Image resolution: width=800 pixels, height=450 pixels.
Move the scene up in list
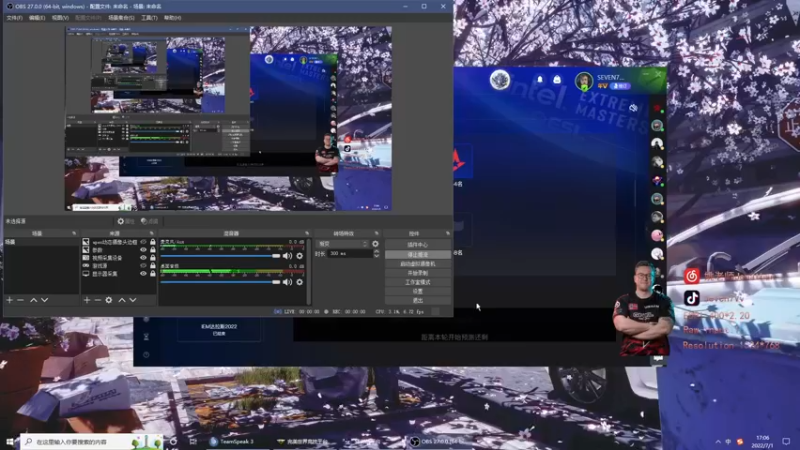tap(33, 300)
